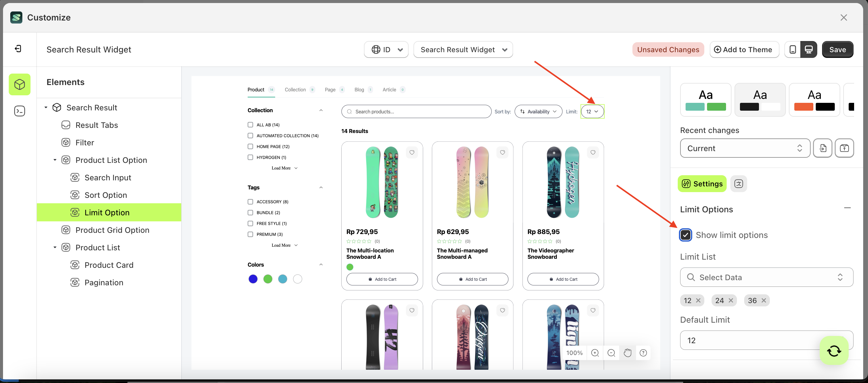This screenshot has width=868, height=383.
Task: Switch to desktop preview icon
Action: click(809, 49)
